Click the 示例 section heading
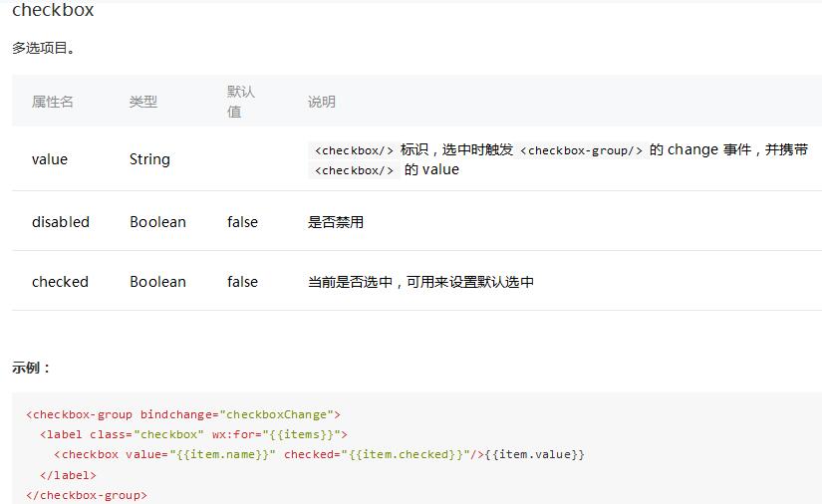Image resolution: width=822 pixels, height=504 pixels. click(31, 368)
